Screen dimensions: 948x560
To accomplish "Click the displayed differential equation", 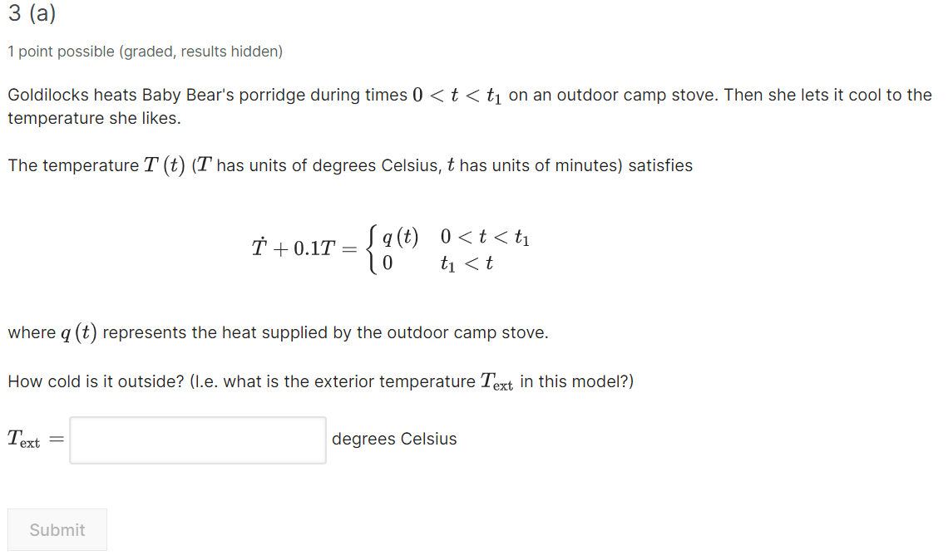I will click(x=391, y=249).
